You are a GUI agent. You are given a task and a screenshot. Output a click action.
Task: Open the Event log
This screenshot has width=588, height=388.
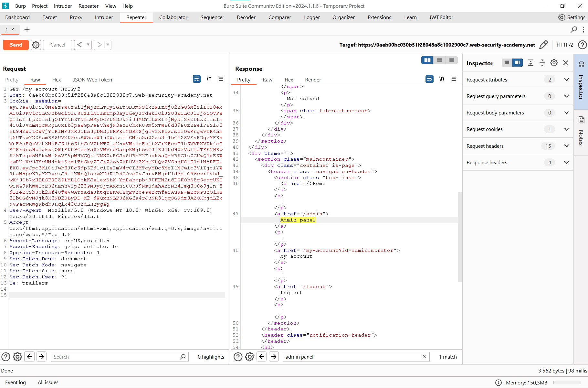point(16,383)
